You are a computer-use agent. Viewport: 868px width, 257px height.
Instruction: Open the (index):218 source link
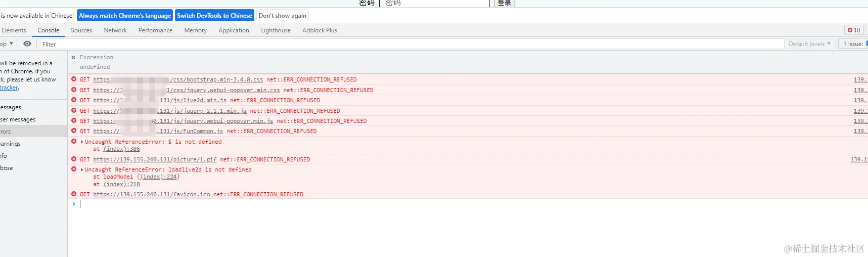[x=122, y=185]
